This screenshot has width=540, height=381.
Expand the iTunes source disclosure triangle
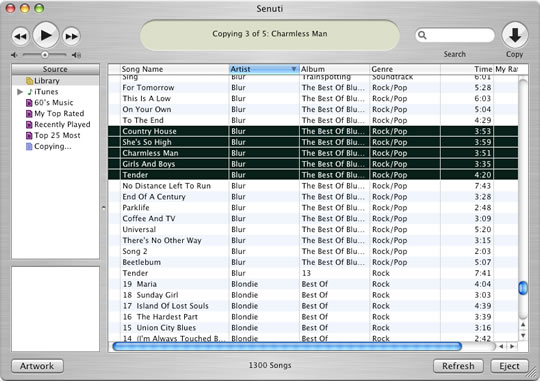[x=20, y=92]
